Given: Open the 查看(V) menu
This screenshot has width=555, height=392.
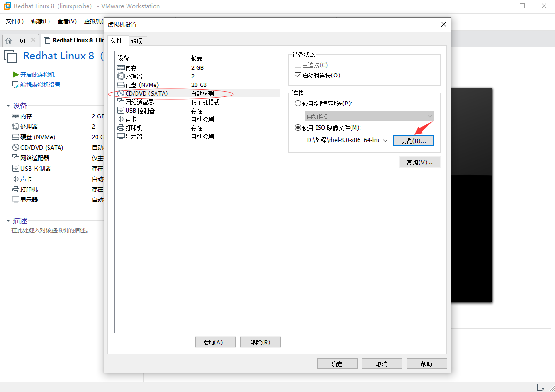Looking at the screenshot, I should tap(67, 21).
